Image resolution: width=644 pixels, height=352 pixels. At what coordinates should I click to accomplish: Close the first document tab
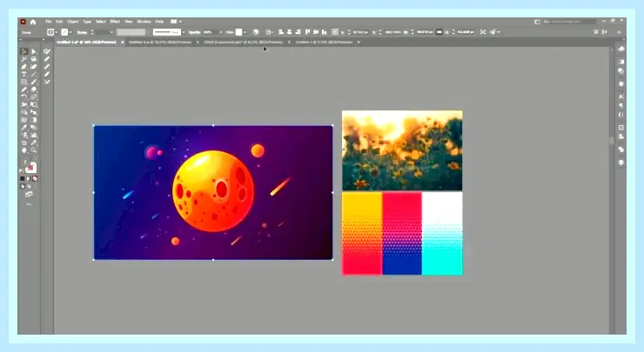coord(123,42)
